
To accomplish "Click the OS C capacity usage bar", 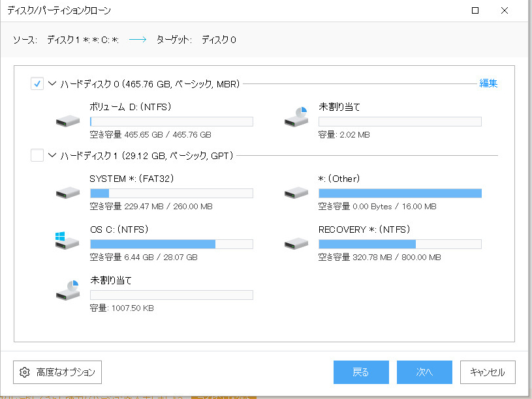I will 171,244.
